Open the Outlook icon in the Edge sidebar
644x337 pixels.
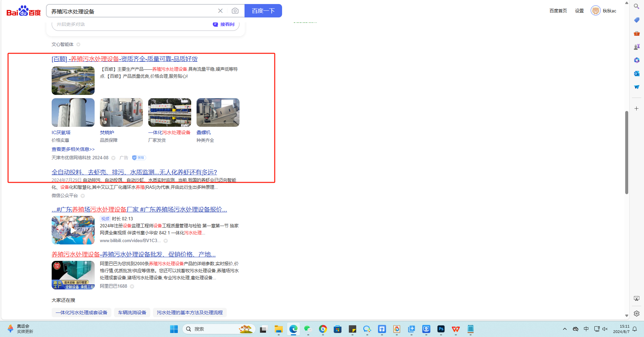click(x=636, y=74)
